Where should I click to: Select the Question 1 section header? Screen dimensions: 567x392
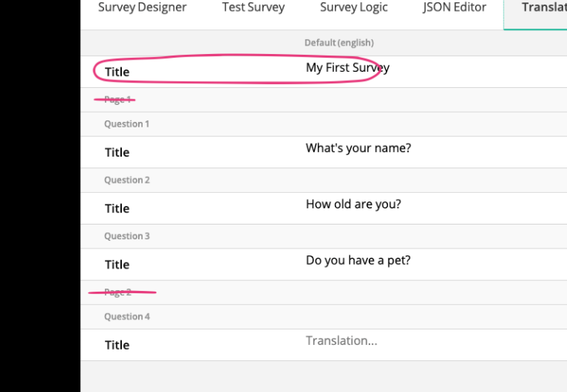[x=127, y=124]
